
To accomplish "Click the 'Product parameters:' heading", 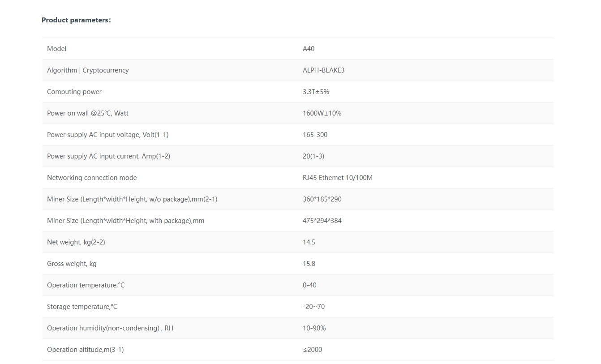I will point(76,20).
